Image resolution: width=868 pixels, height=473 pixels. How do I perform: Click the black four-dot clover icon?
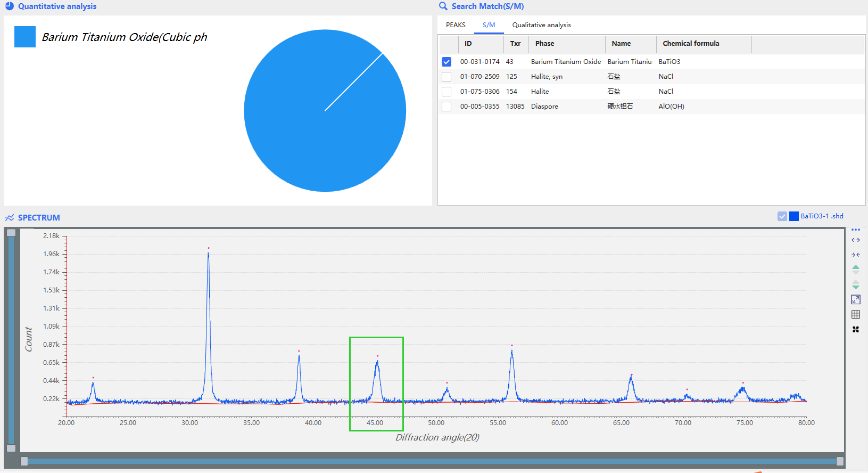[x=856, y=330]
